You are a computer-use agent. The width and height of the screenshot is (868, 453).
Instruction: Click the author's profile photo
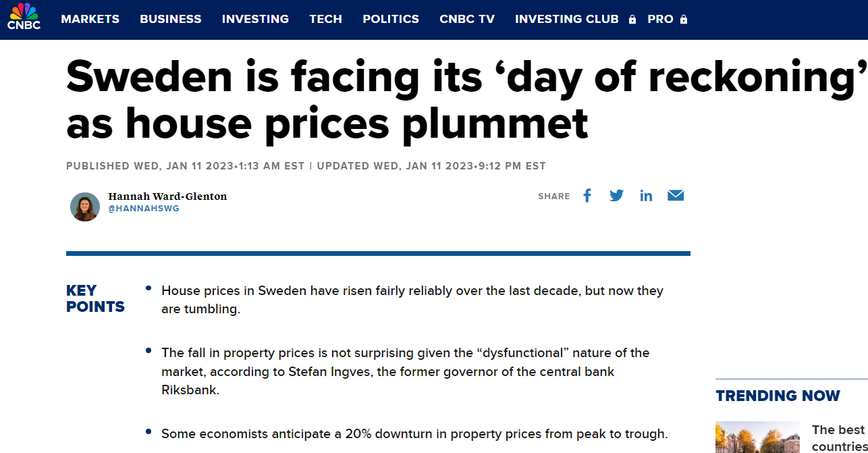click(x=85, y=207)
